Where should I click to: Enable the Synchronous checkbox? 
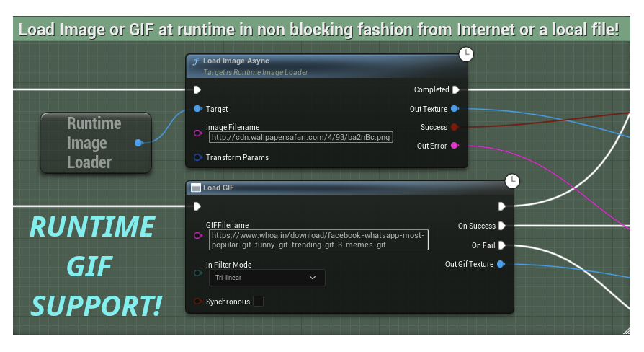click(259, 302)
